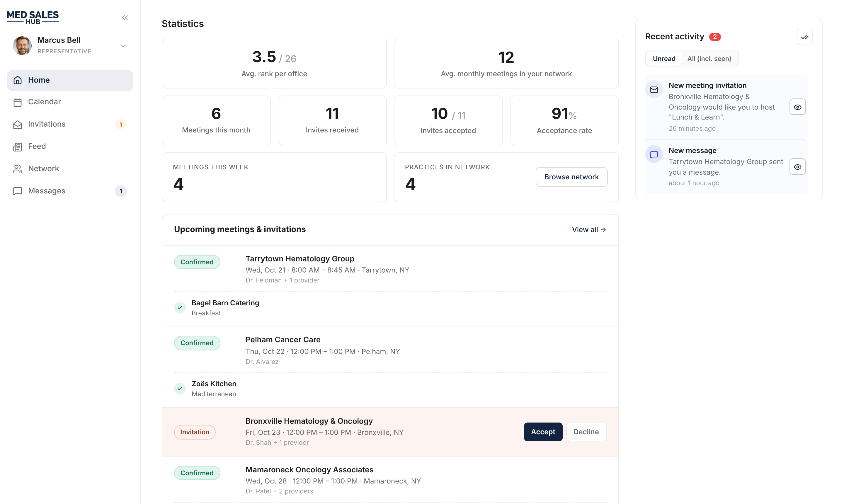Click the Recent activity count badge
This screenshot has width=844, height=504.
(x=714, y=37)
